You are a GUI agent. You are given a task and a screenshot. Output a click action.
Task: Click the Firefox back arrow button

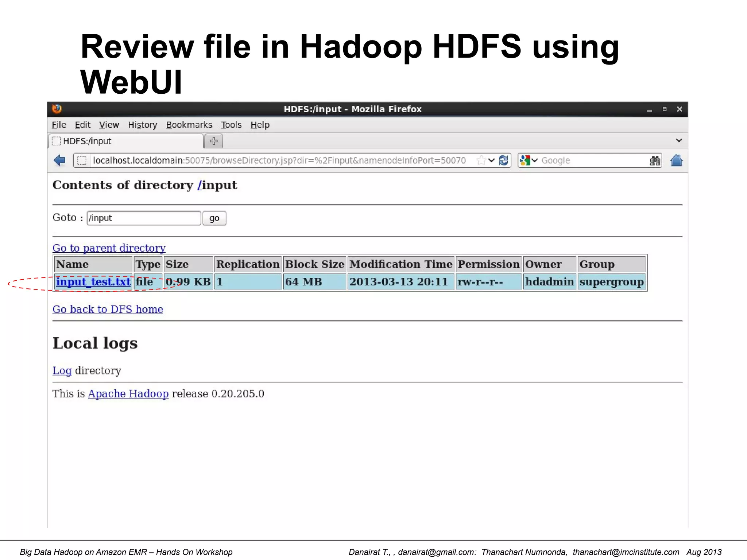59,160
